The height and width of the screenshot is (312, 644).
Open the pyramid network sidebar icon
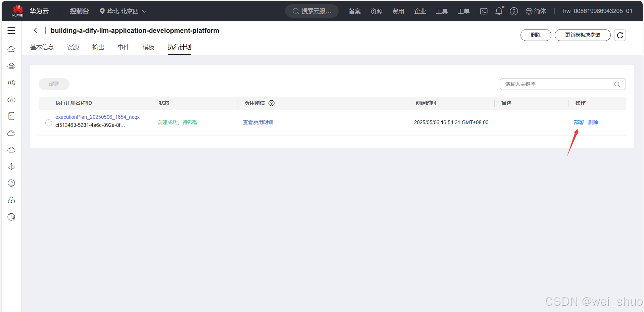pos(11,166)
